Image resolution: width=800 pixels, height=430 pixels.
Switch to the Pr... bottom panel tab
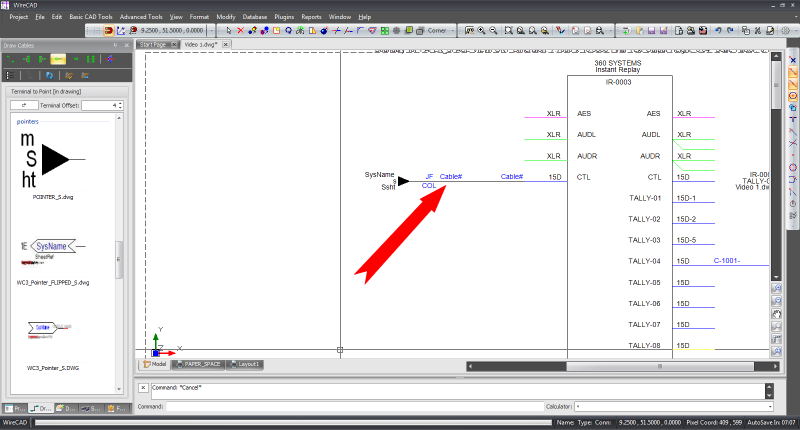coord(15,409)
